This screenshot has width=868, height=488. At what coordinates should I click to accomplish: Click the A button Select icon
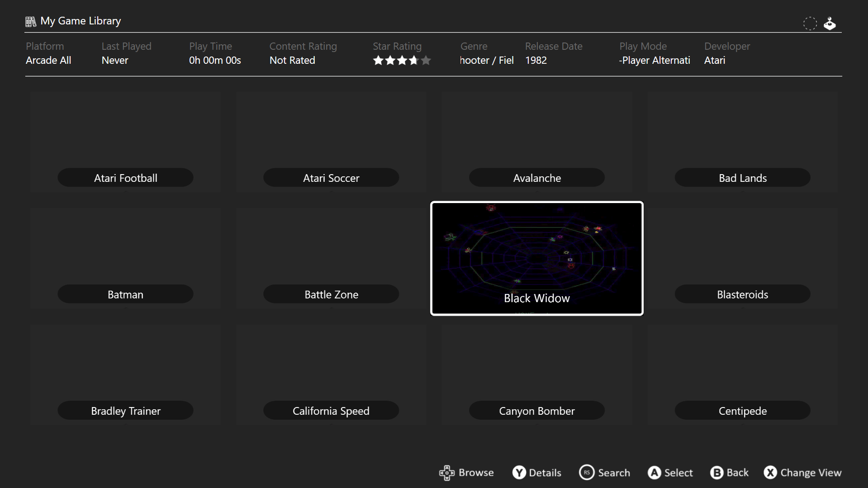654,473
